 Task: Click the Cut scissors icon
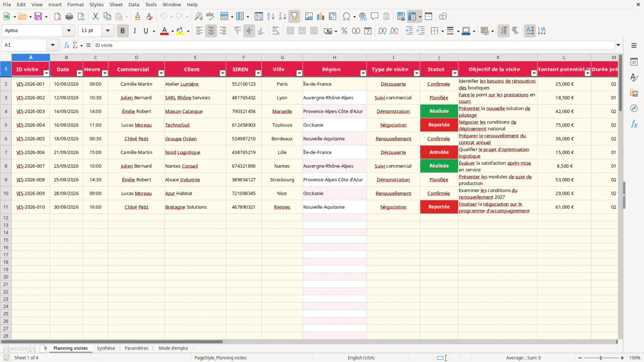(96, 17)
